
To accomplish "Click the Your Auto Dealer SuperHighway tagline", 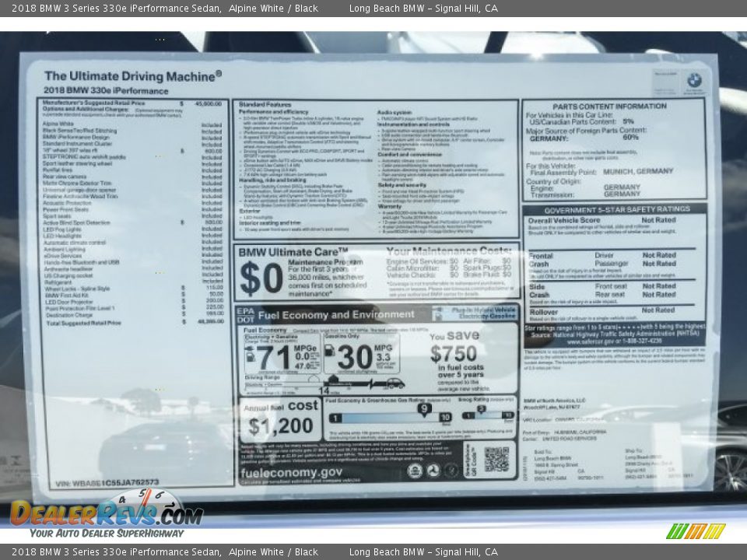I will 107,534.
